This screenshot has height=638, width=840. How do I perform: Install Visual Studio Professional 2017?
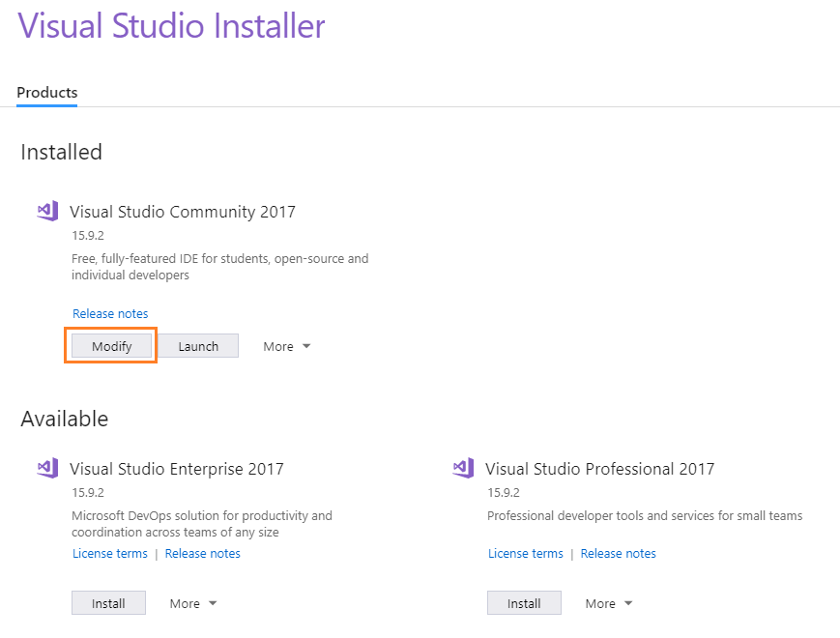coord(525,603)
